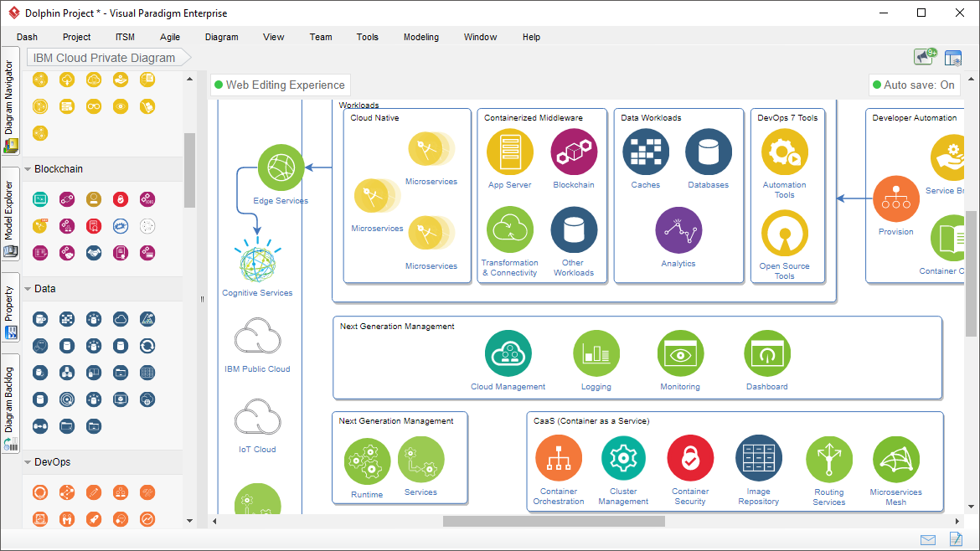Select the Image Repository icon
Viewport: 980px width, 551px height.
759,458
